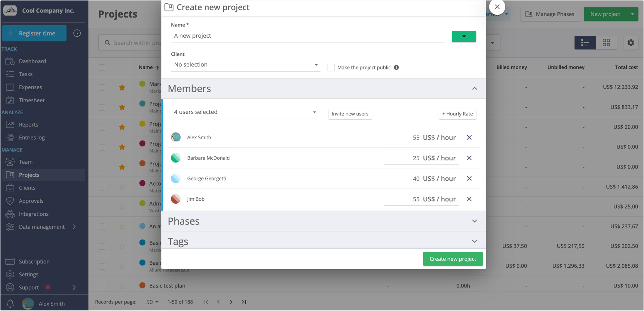Click the notification bell icon
The image size is (644, 311).
point(10,303)
